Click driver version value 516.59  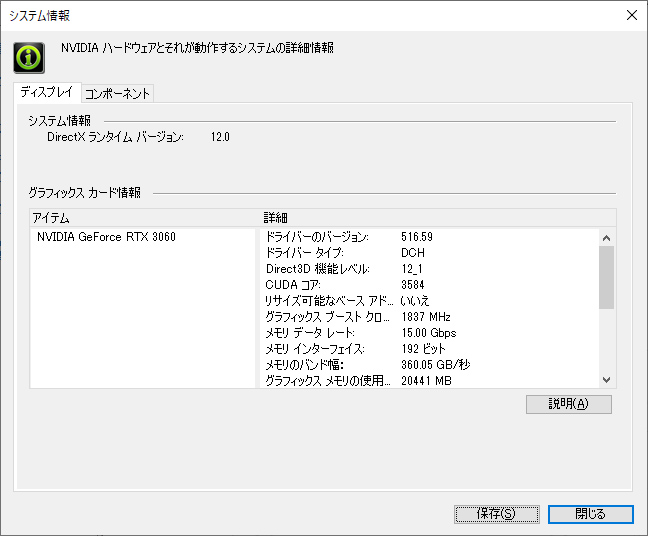[x=417, y=237]
